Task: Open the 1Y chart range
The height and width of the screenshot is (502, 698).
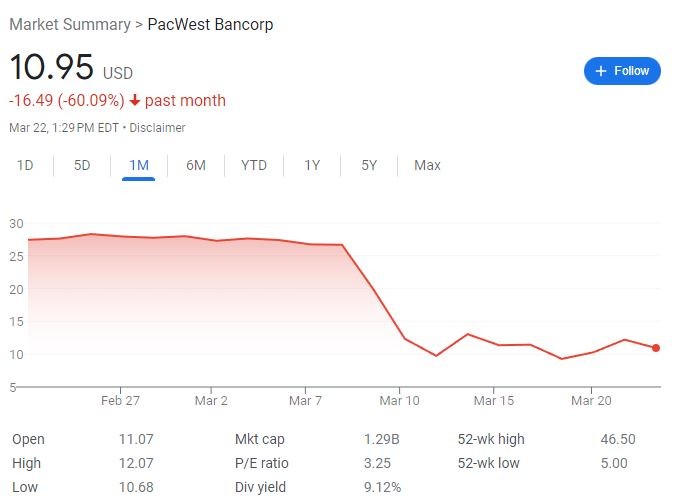Action: pyautogui.click(x=312, y=165)
